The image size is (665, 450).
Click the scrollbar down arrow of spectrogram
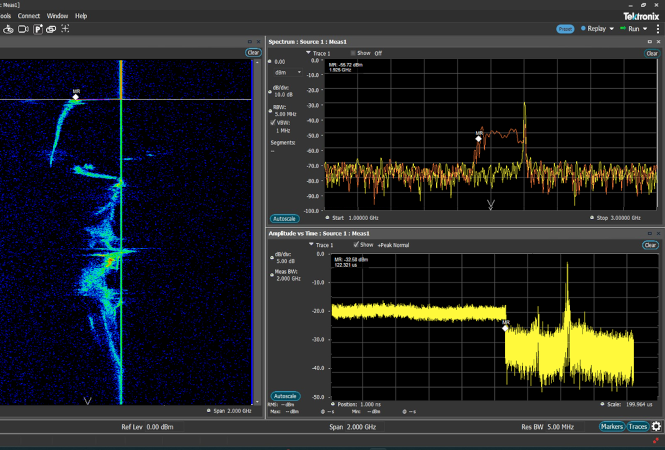[x=257, y=402]
